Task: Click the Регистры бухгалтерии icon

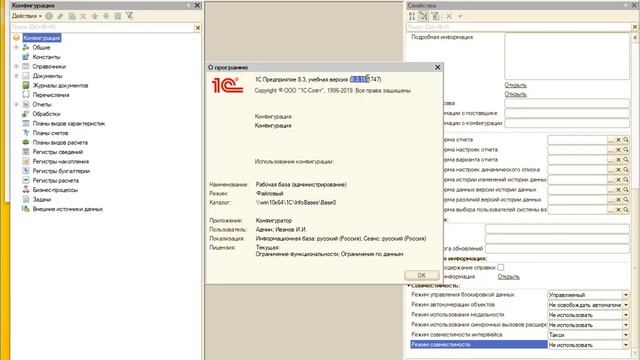Action: (x=26, y=171)
